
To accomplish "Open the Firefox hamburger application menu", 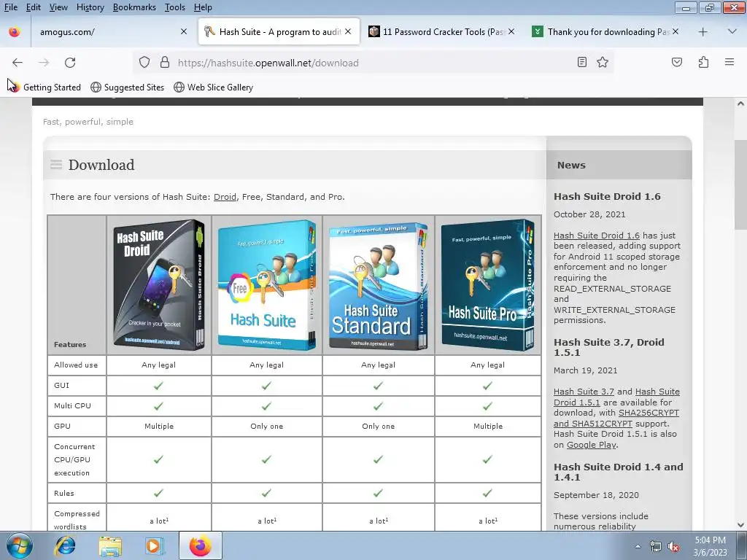I will pyautogui.click(x=729, y=62).
